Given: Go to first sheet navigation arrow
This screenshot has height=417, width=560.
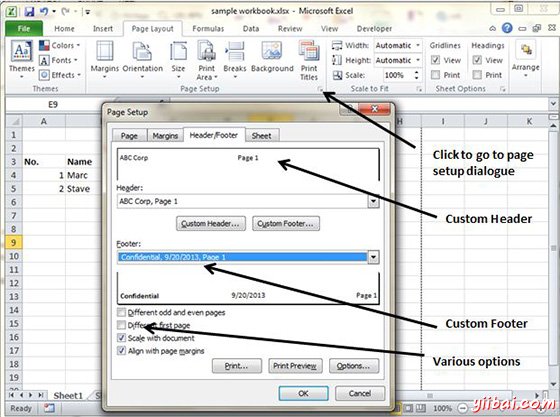Looking at the screenshot, I should (12, 395).
